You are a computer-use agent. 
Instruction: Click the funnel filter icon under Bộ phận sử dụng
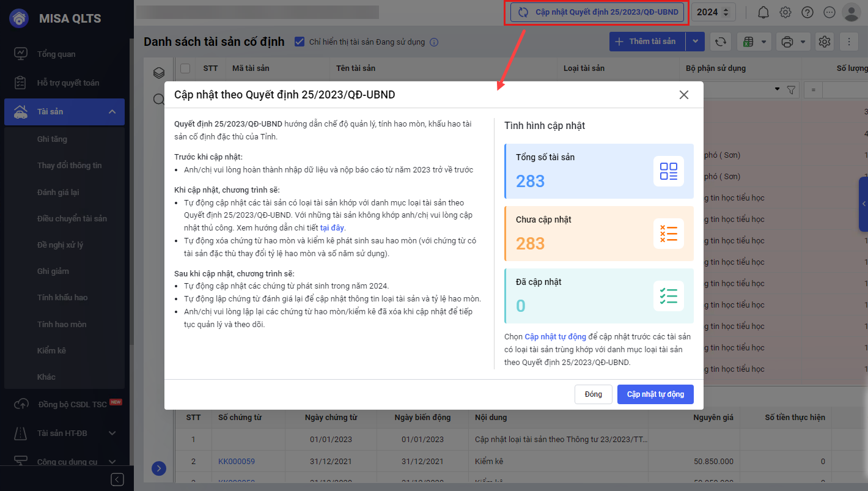(x=792, y=90)
